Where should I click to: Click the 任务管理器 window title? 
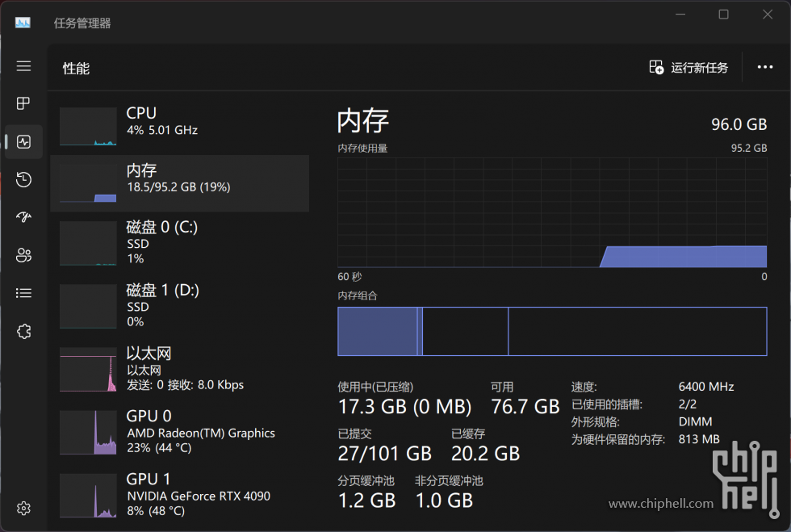[82, 23]
